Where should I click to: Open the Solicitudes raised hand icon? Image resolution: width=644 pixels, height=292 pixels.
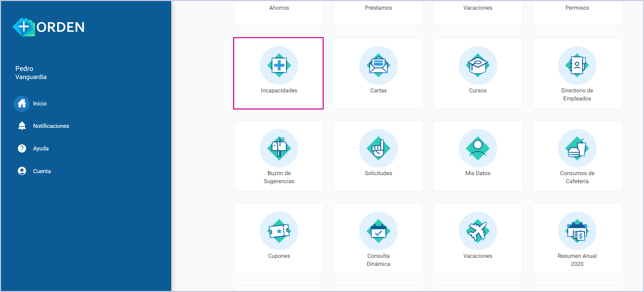tap(378, 148)
